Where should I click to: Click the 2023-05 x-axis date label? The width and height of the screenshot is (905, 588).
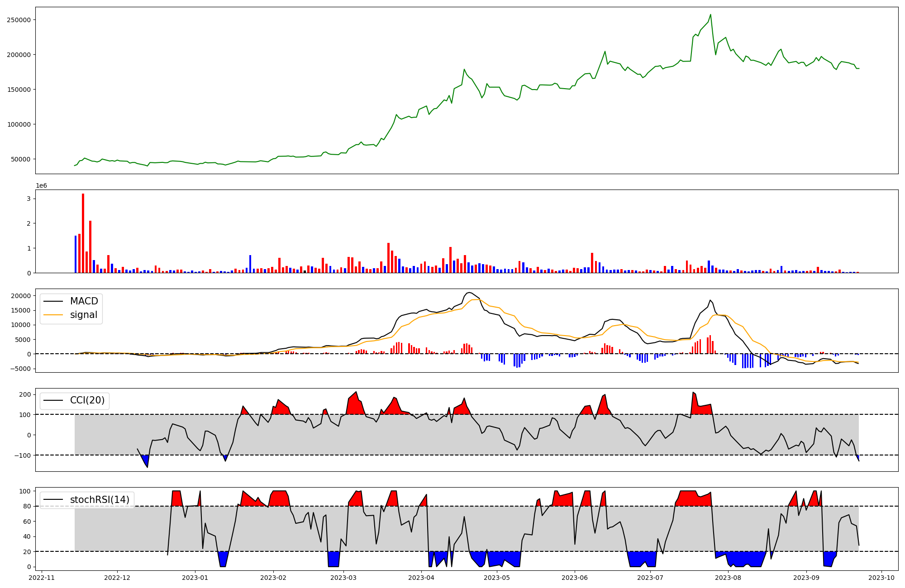pos(497,578)
